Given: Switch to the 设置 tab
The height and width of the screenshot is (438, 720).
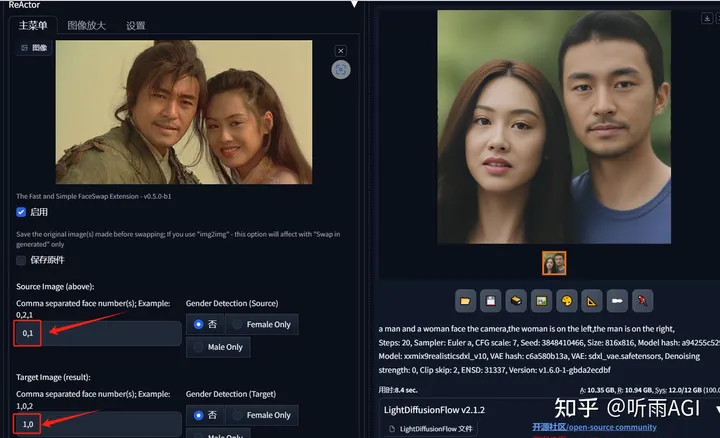Looking at the screenshot, I should (135, 26).
